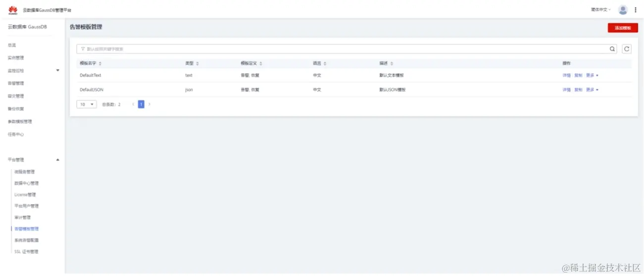Open 参数模板管理 in the sidebar
This screenshot has width=644, height=276.
(x=20, y=122)
